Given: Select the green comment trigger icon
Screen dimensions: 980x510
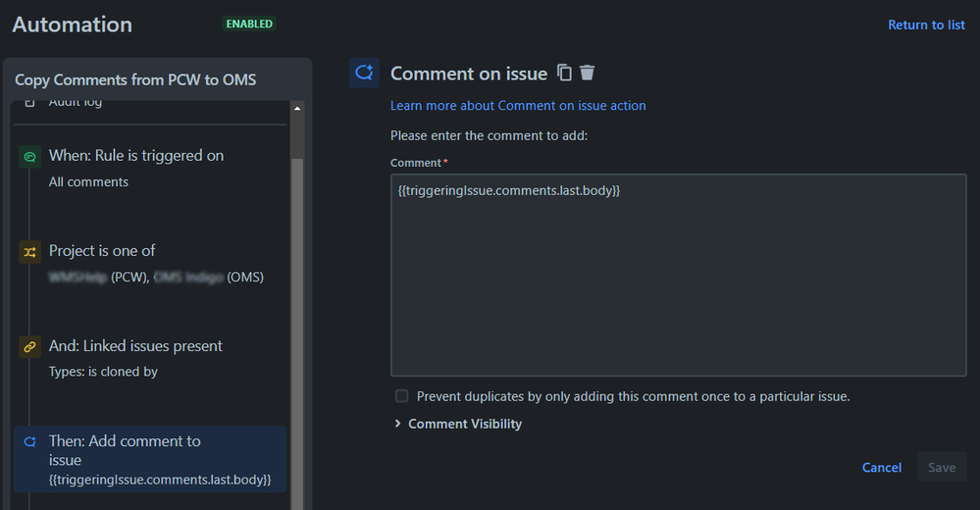Looking at the screenshot, I should tap(29, 156).
